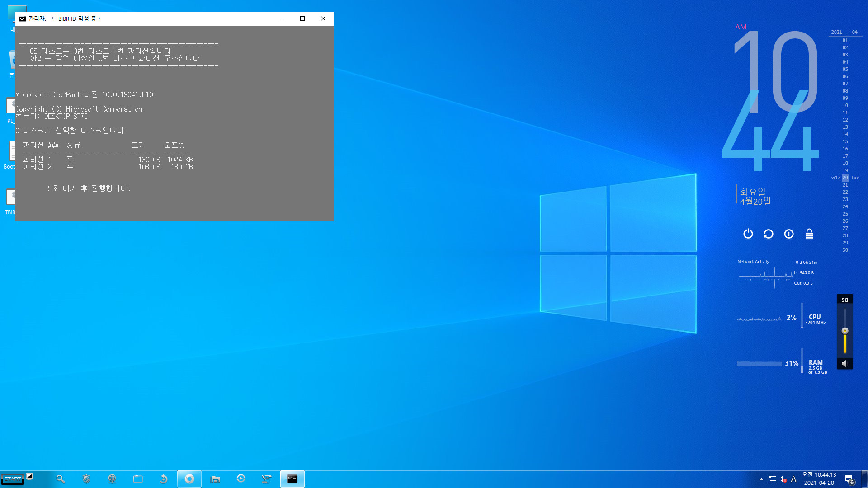Click the volume level '50' readout
The image size is (868, 488).
[x=844, y=300]
